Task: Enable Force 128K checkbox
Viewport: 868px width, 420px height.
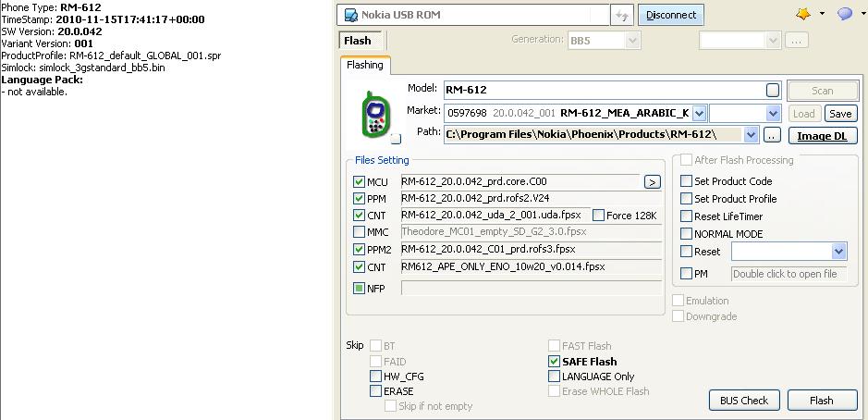Action: (598, 216)
